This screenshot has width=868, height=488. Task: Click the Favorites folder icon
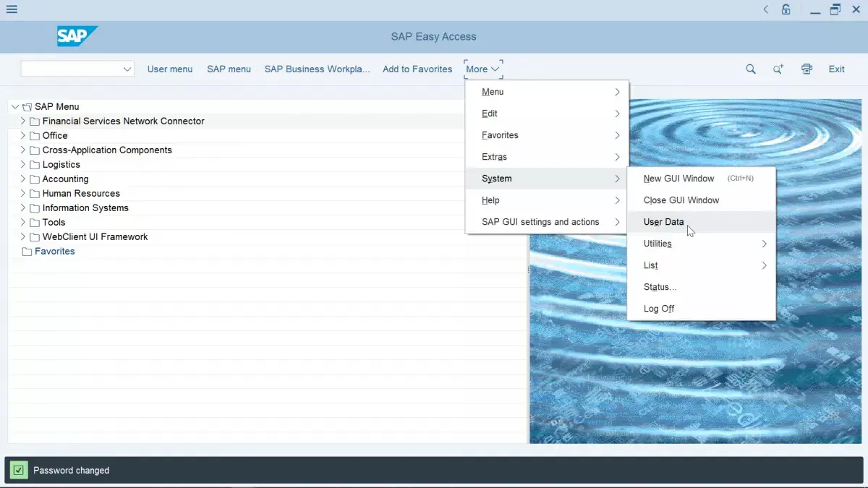(27, 252)
